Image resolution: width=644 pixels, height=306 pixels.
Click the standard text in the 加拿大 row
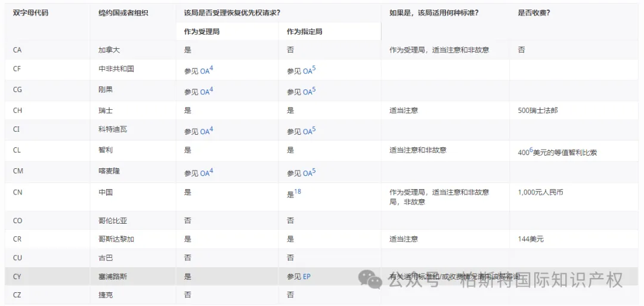click(439, 50)
